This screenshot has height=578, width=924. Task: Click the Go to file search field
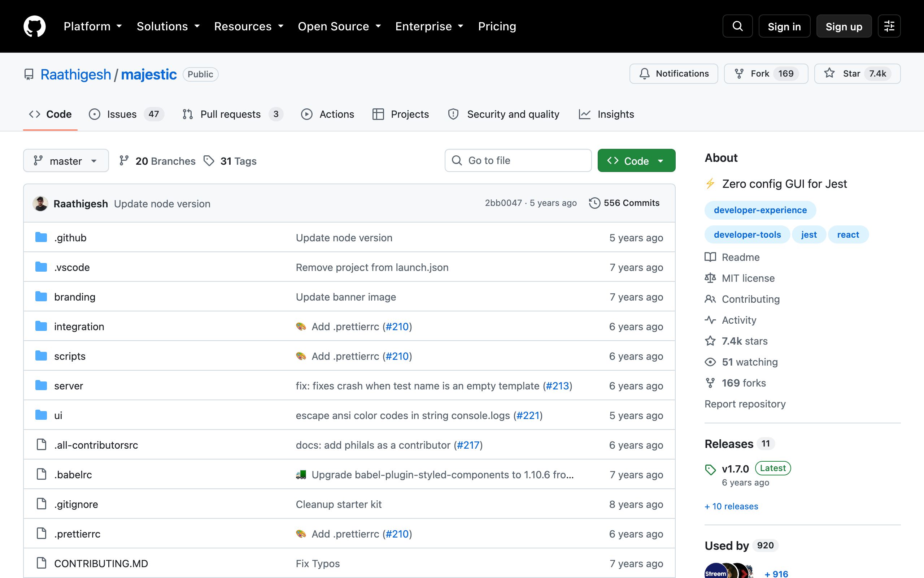click(518, 160)
